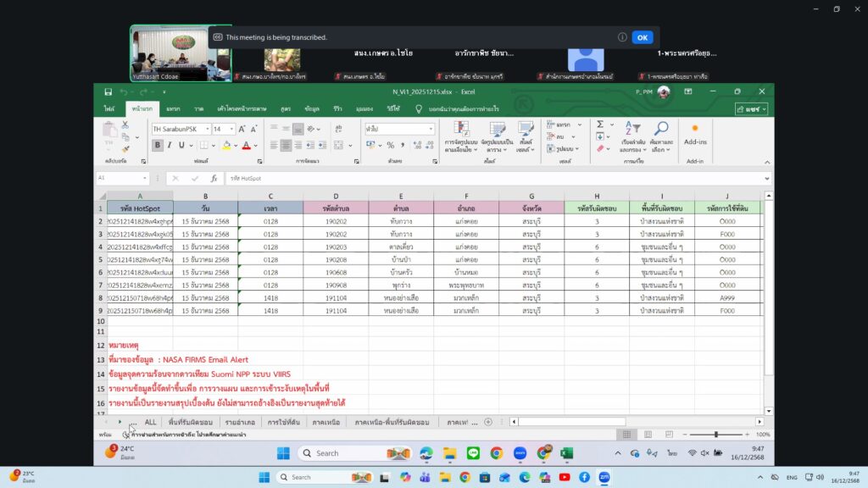Click the Insert Function fx icon
This screenshot has height=488, width=868.
(x=214, y=179)
